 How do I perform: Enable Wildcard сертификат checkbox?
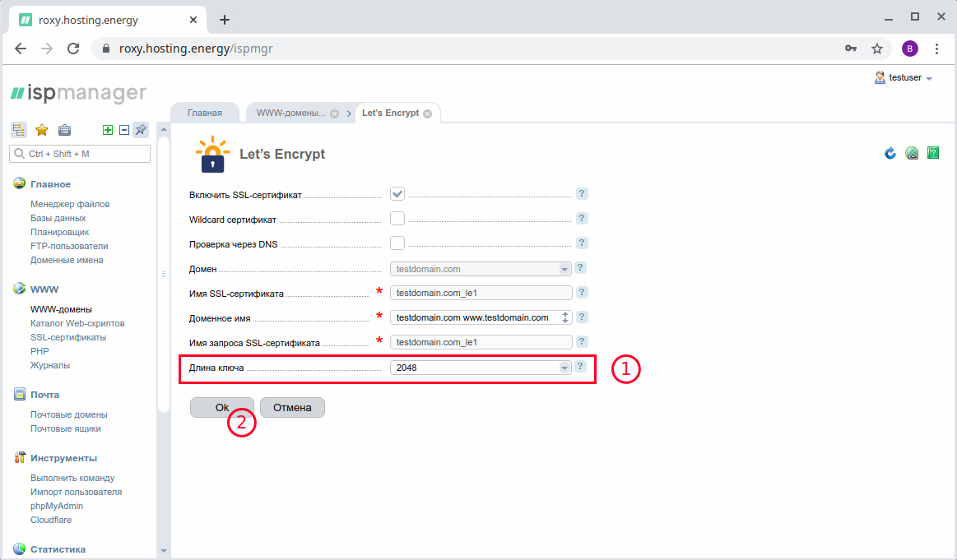click(397, 219)
